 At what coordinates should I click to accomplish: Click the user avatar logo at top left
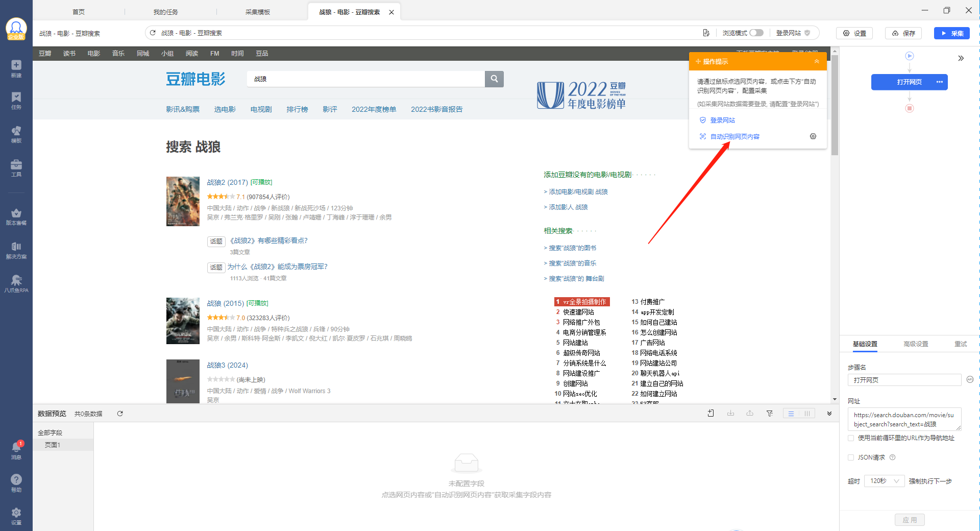click(16, 29)
